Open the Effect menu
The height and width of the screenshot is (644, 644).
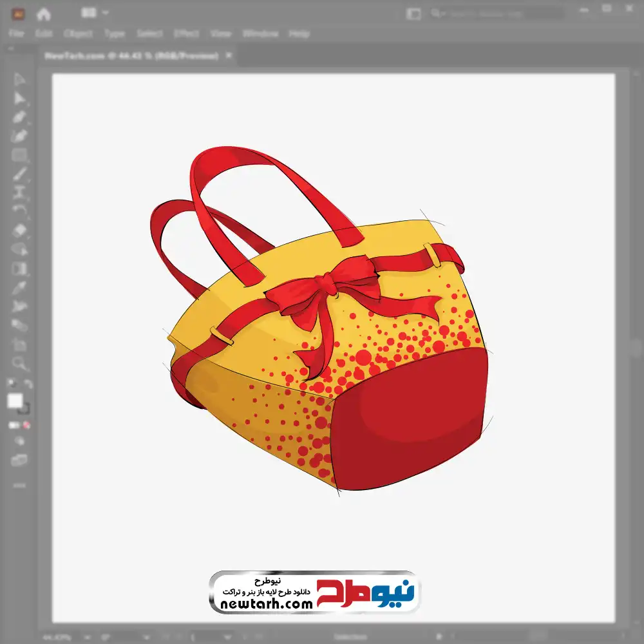[186, 33]
